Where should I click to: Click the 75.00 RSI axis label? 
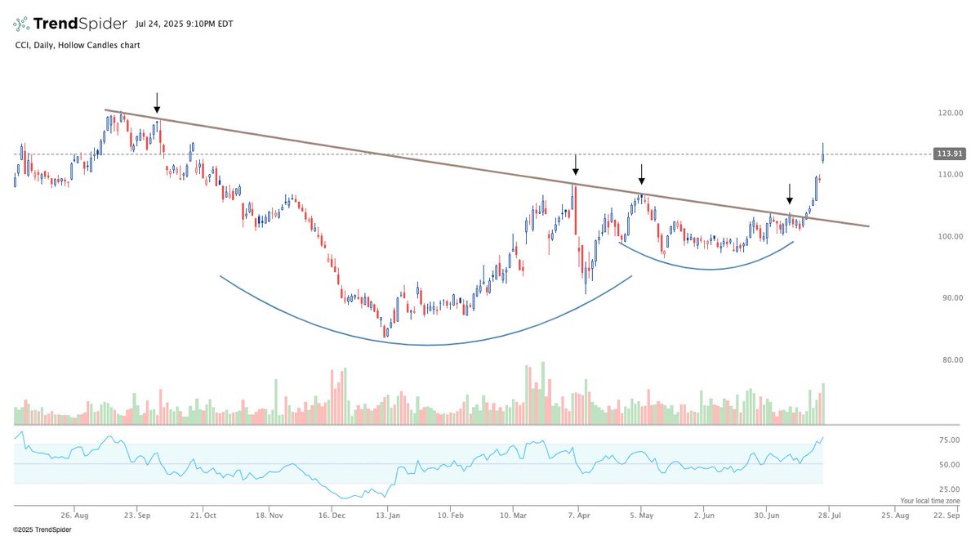(x=949, y=440)
